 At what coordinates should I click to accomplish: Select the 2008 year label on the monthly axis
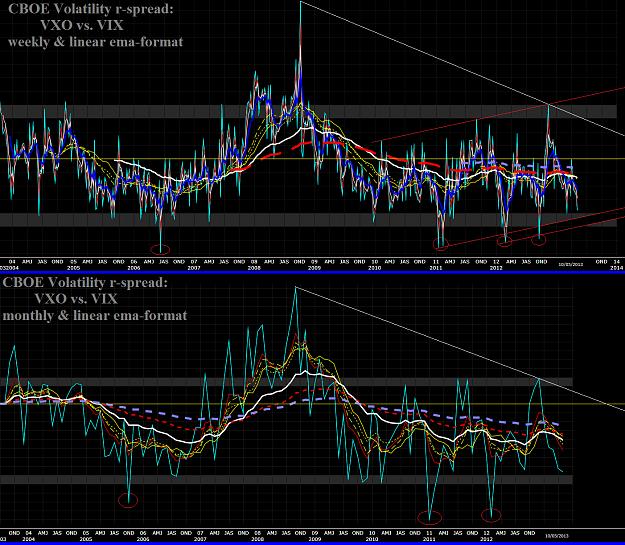tap(257, 539)
